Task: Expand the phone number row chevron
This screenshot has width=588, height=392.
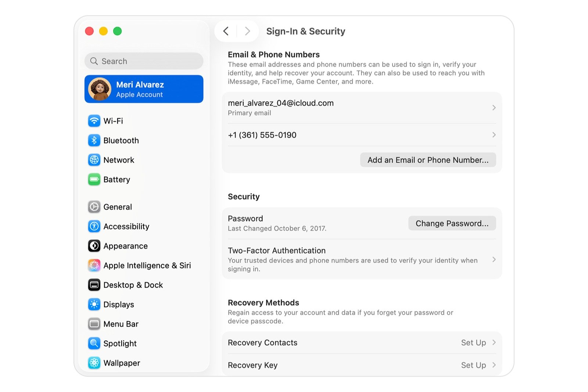Action: [494, 135]
